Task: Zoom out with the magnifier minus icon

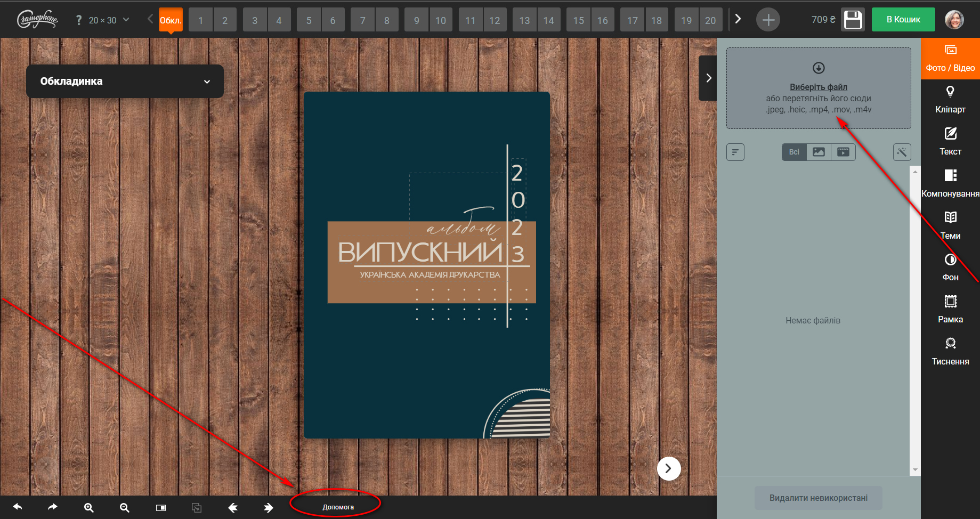Action: point(124,507)
